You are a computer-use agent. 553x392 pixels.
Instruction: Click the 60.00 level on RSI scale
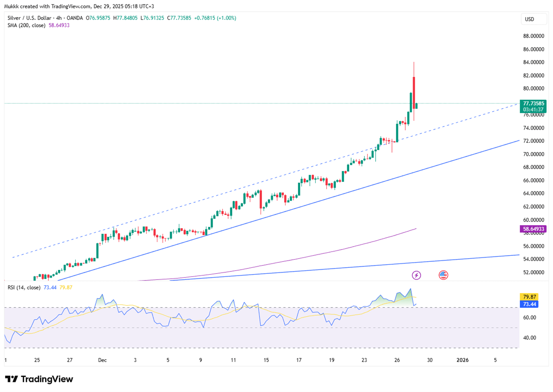pyautogui.click(x=529, y=318)
